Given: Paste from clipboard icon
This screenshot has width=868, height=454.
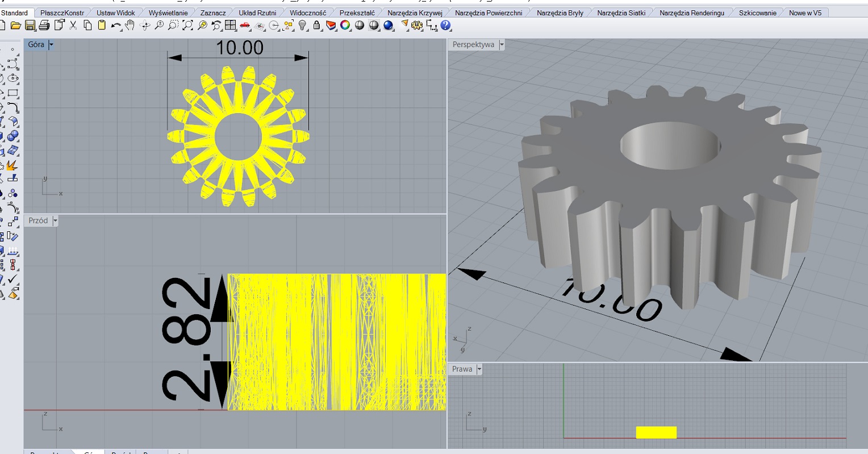Looking at the screenshot, I should (102, 25).
